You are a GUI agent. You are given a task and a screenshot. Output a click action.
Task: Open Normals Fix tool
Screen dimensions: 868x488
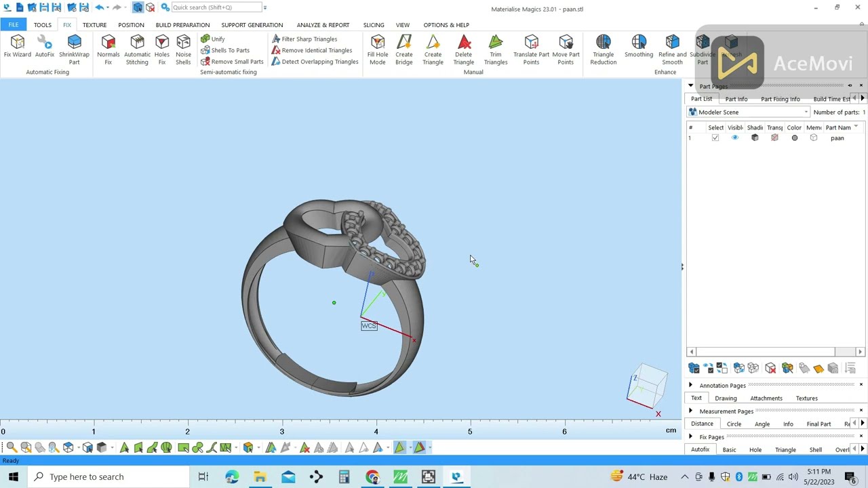click(108, 50)
